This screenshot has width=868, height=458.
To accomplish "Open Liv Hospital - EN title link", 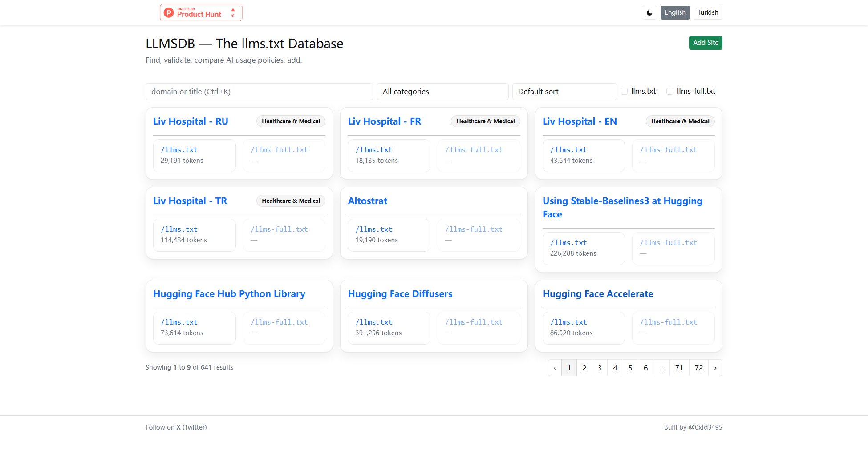I will [x=580, y=121].
